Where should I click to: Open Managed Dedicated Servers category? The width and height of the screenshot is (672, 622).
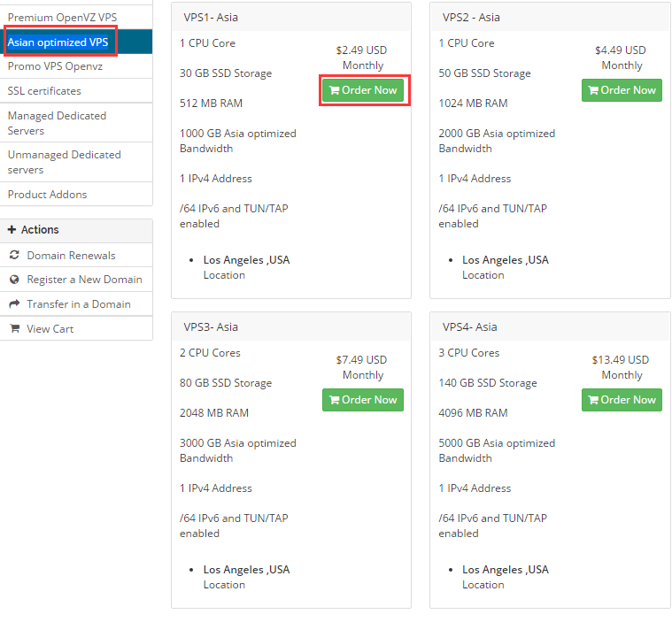pyautogui.click(x=57, y=123)
